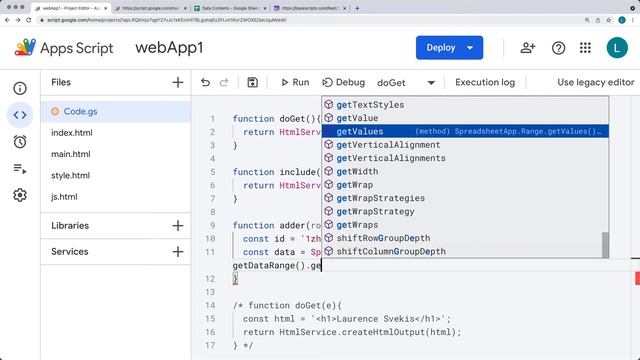Screen dimensions: 640x360
Task: Choose getTextStyles autocomplete suggestion
Action: 465,104
